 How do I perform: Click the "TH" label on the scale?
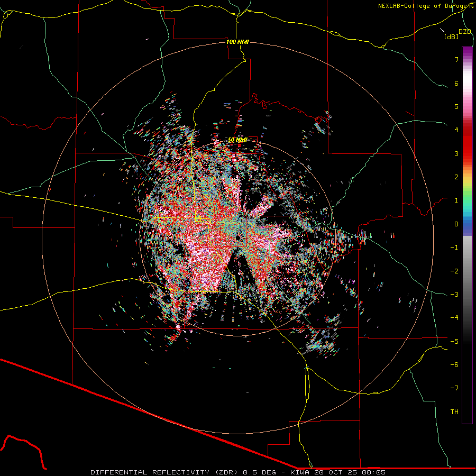tap(454, 412)
